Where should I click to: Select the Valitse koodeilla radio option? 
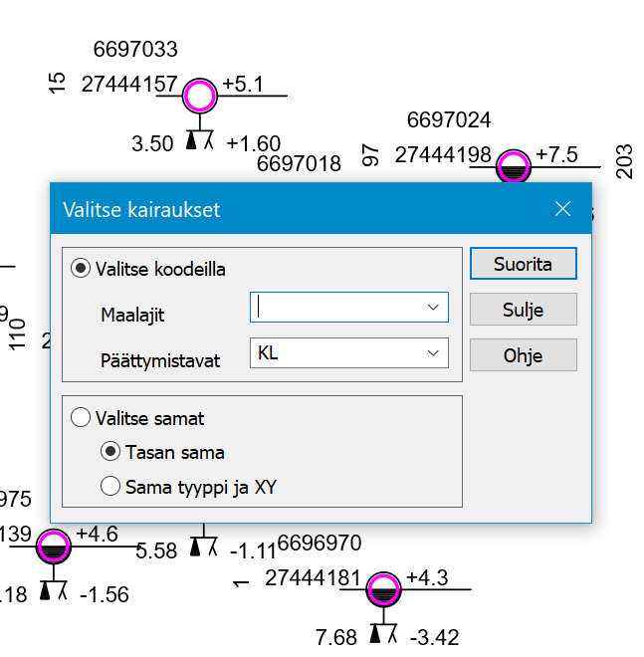pos(81,269)
